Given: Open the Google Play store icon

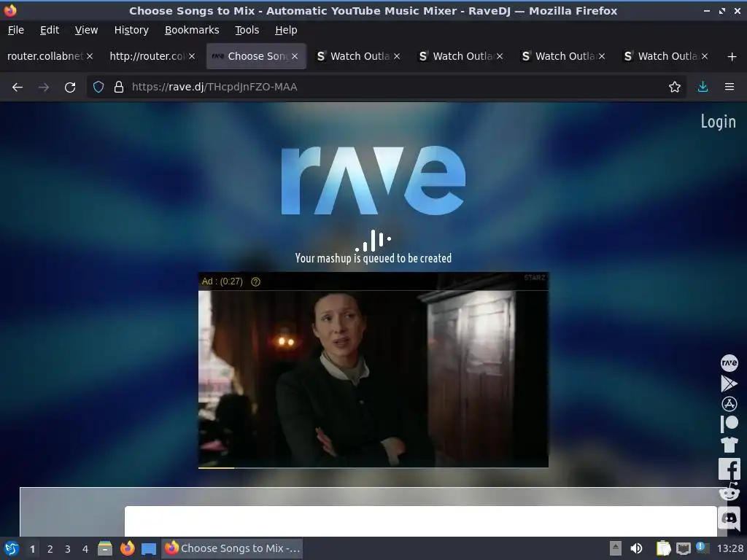Looking at the screenshot, I should coord(729,384).
